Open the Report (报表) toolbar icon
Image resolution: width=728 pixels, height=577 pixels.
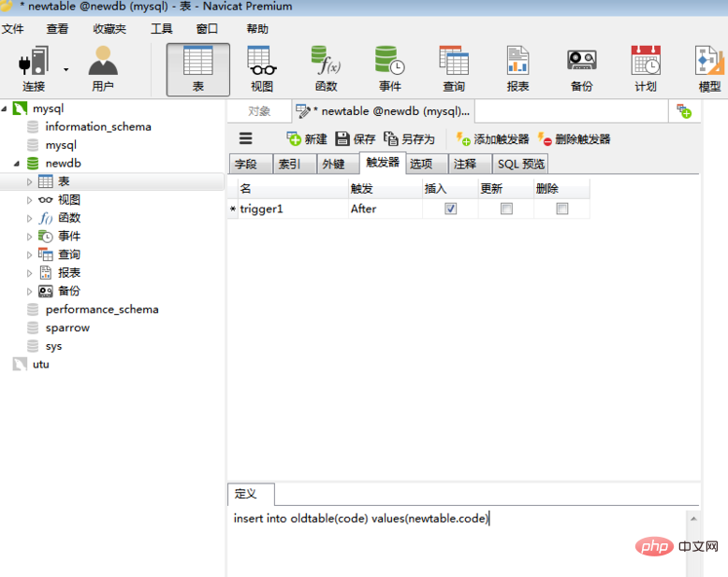pyautogui.click(x=517, y=69)
